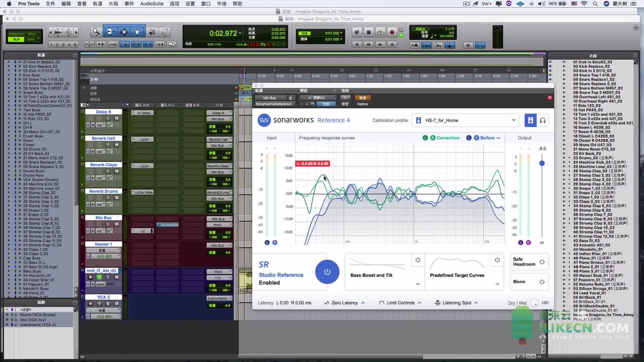Viewport: 644px width, 362px height.
Task: Click the L2 insert on Mix Bus
Action: [142, 231]
